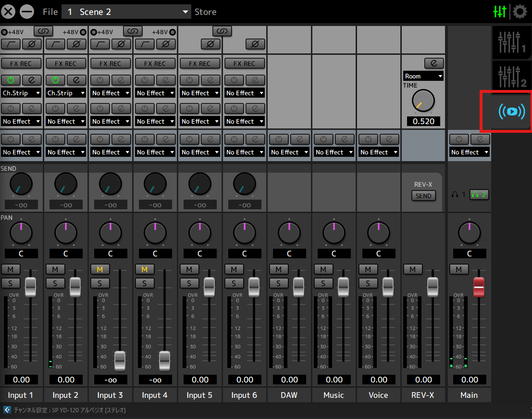The width and height of the screenshot is (532, 419).
Task: Edit Ch.Strip effect on Input 2
Action: (x=76, y=80)
